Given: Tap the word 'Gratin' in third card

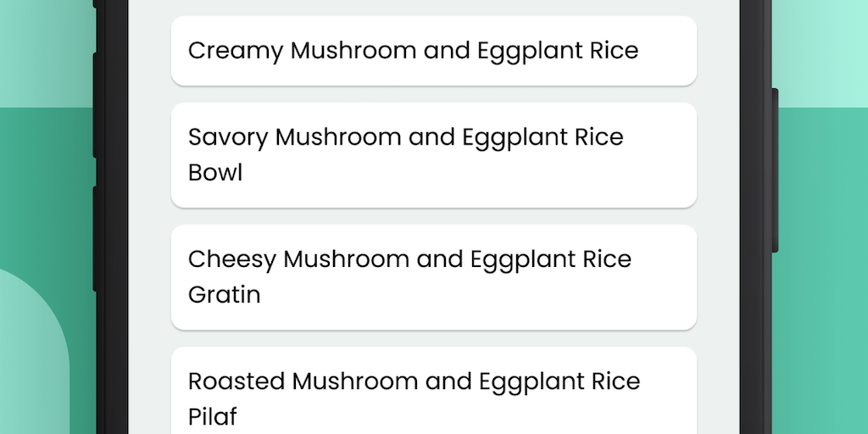Looking at the screenshot, I should 224,295.
